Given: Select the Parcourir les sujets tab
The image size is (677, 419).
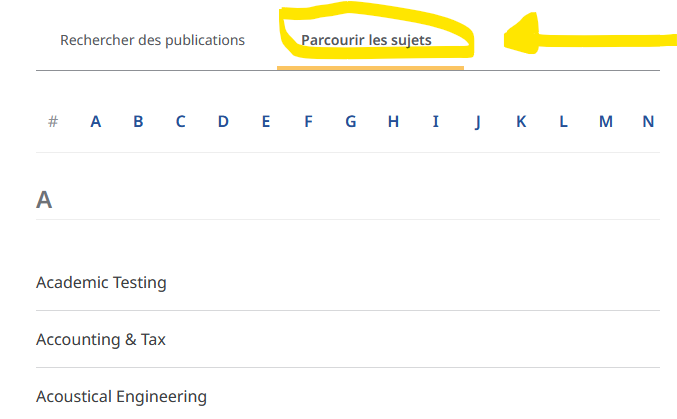Looking at the screenshot, I should coord(366,41).
